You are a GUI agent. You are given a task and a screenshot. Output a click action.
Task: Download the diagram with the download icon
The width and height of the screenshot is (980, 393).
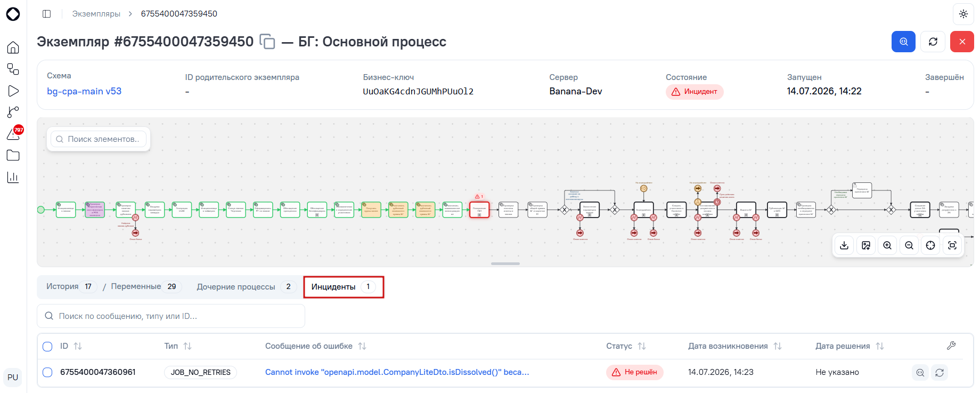click(844, 245)
